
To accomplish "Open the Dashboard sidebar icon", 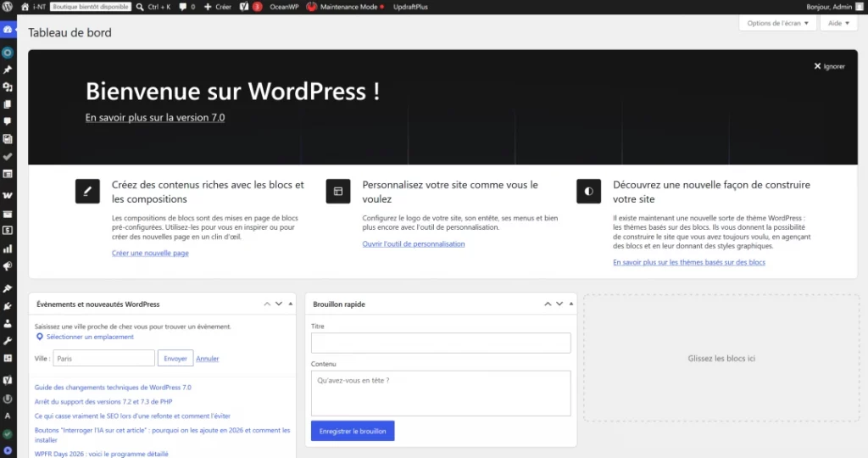I will coord(8,30).
